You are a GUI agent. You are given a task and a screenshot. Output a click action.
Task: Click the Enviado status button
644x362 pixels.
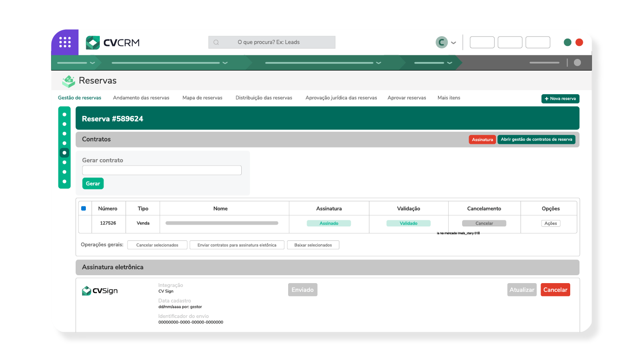click(303, 290)
